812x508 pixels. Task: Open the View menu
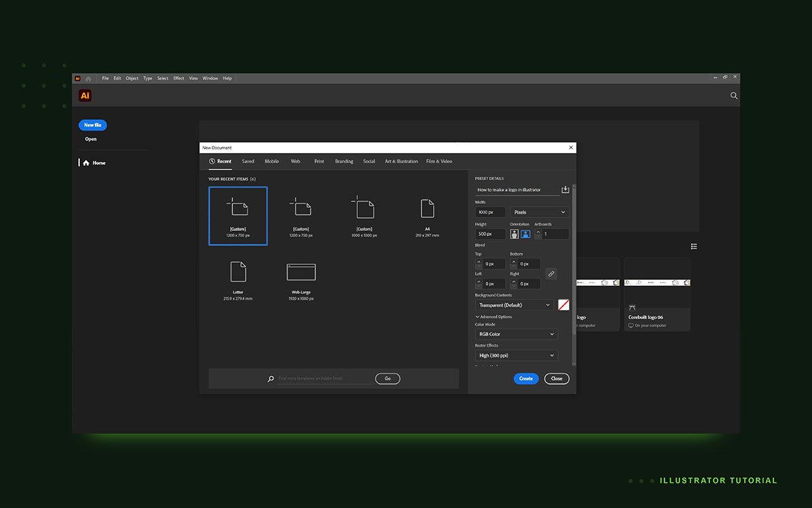point(194,79)
